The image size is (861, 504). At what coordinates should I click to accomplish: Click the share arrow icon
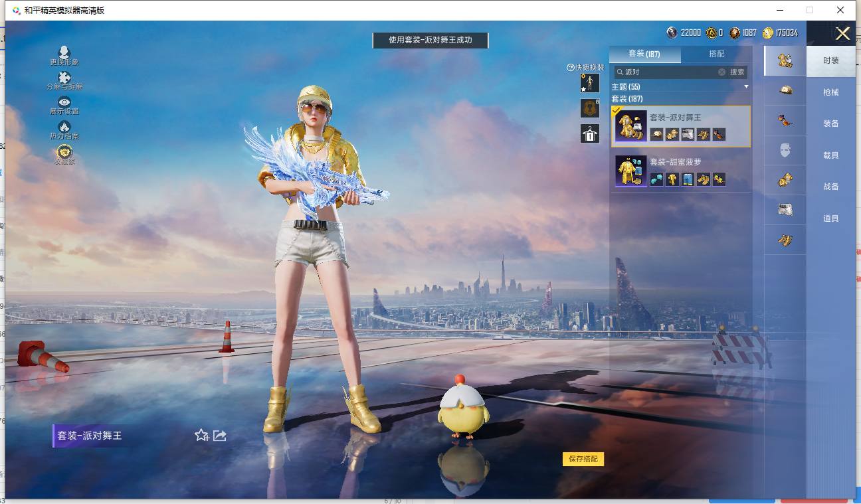[x=220, y=435]
